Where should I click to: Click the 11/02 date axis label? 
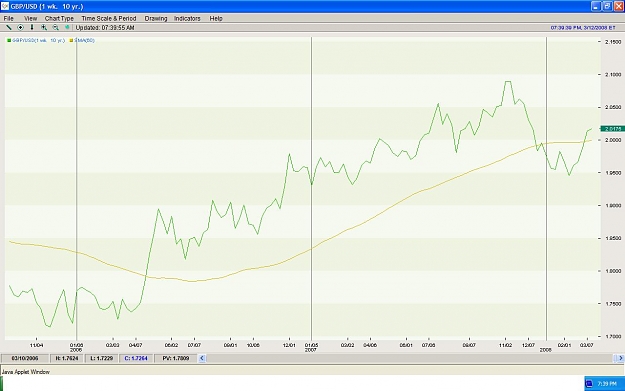(505, 345)
